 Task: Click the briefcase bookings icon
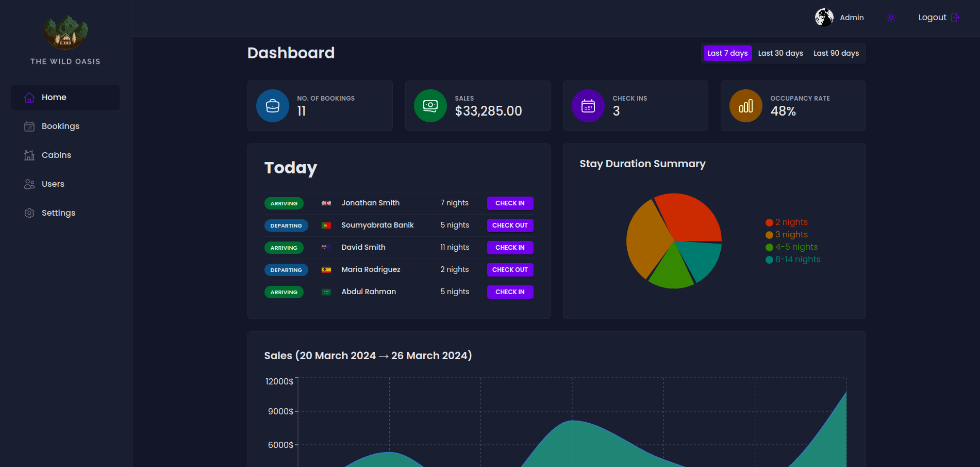(273, 106)
